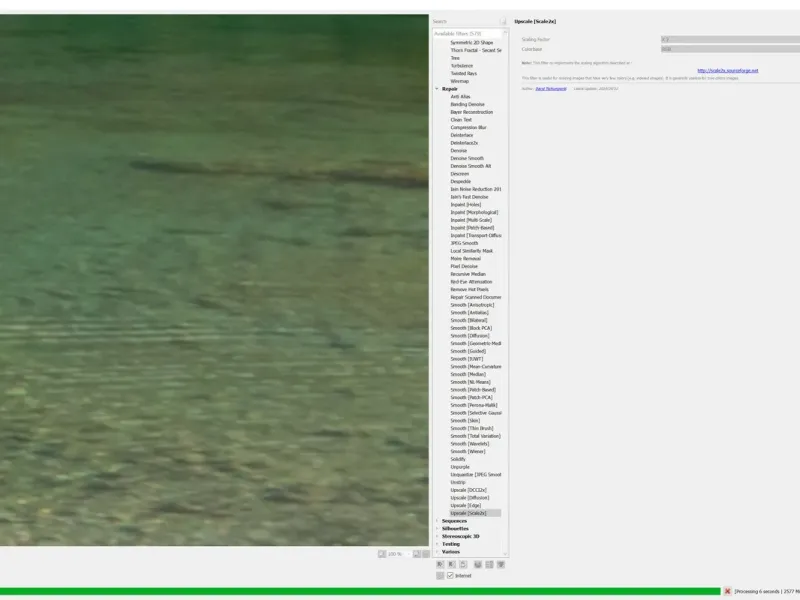Select the Smooth [Wavelets] filter
This screenshot has width=800, height=600.
click(x=469, y=444)
